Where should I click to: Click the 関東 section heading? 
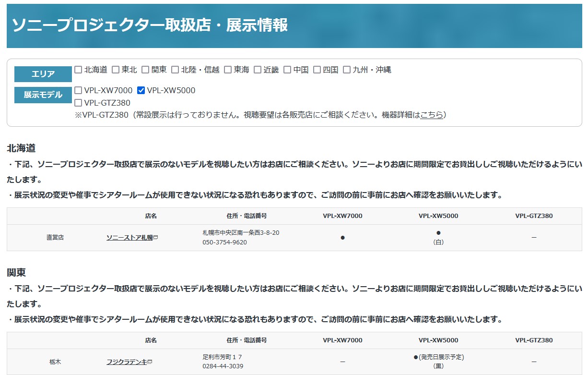point(16,273)
